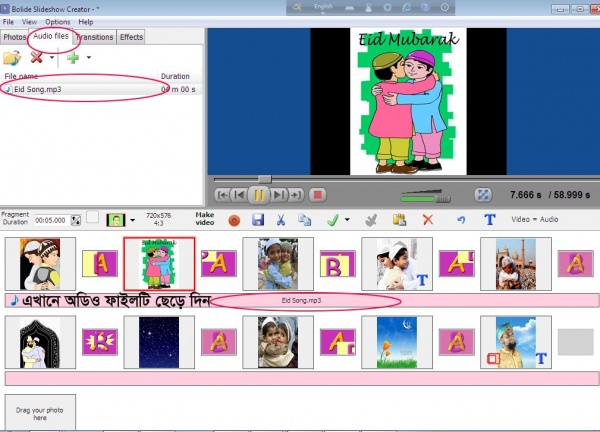Click first transition icon after first slide
The image size is (600, 432).
click(100, 264)
